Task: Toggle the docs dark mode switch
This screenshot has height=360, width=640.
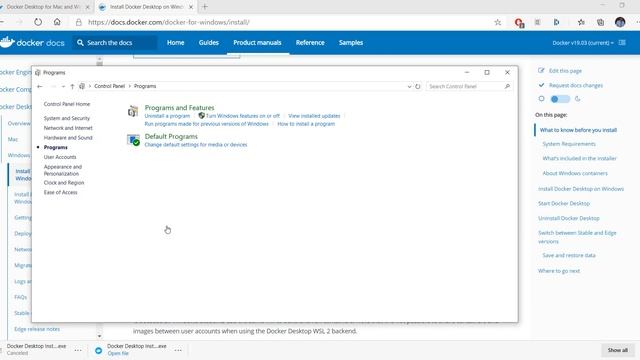Action: (x=560, y=99)
